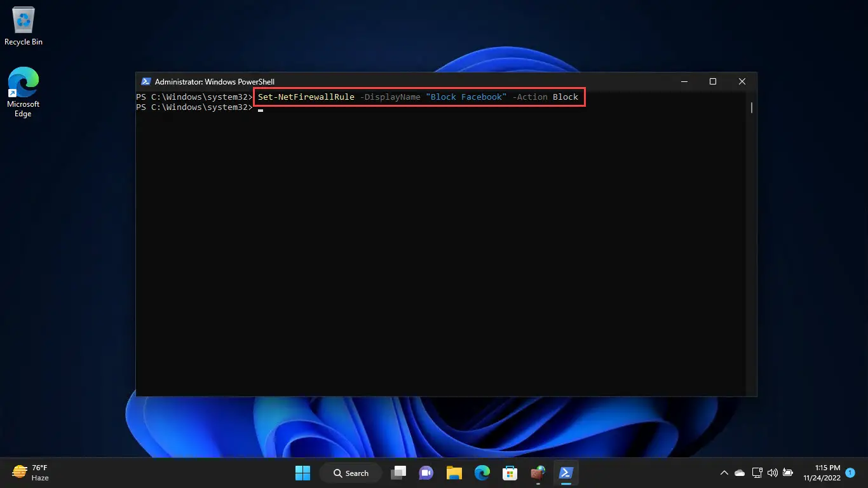The image size is (868, 488).
Task: Open the clock showing 1:15 PM
Action: (x=822, y=473)
